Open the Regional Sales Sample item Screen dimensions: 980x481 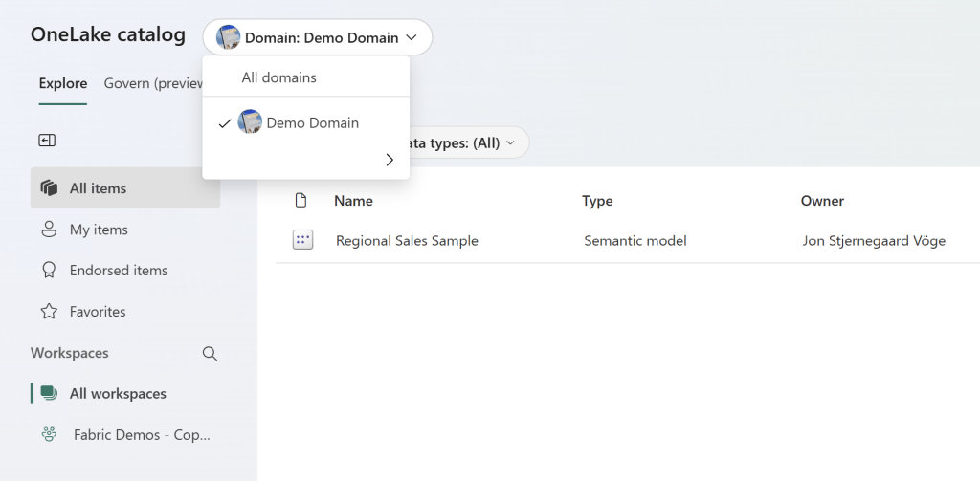[407, 241]
